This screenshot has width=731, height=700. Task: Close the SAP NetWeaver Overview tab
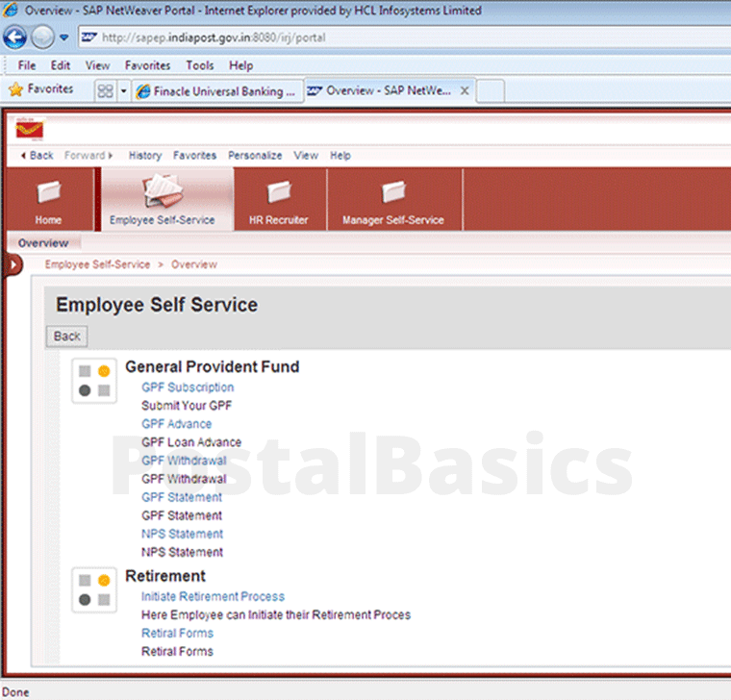[465, 90]
